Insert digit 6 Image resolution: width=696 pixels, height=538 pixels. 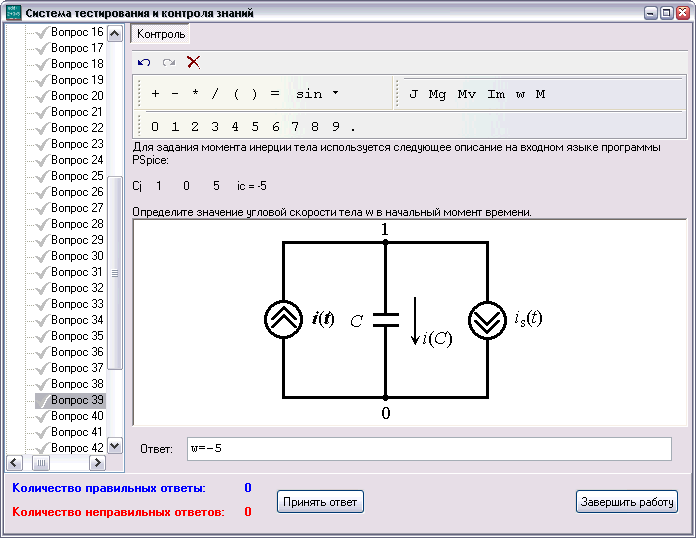[275, 127]
